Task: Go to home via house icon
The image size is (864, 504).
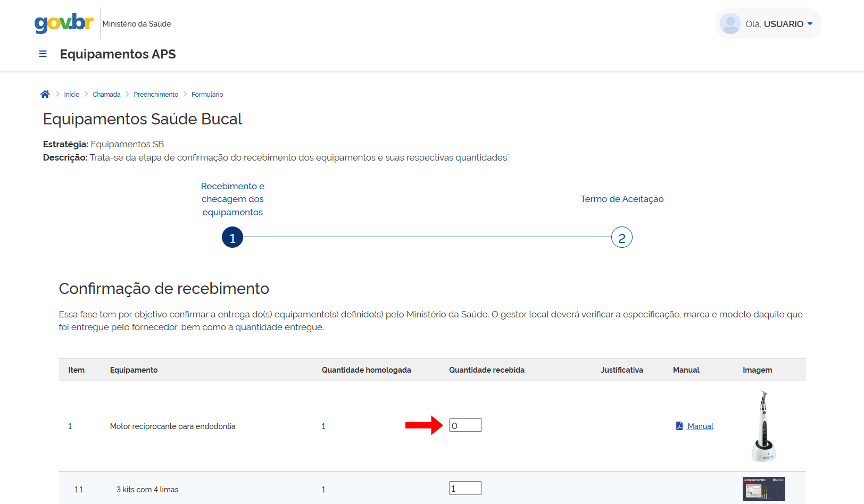Action: pos(45,94)
